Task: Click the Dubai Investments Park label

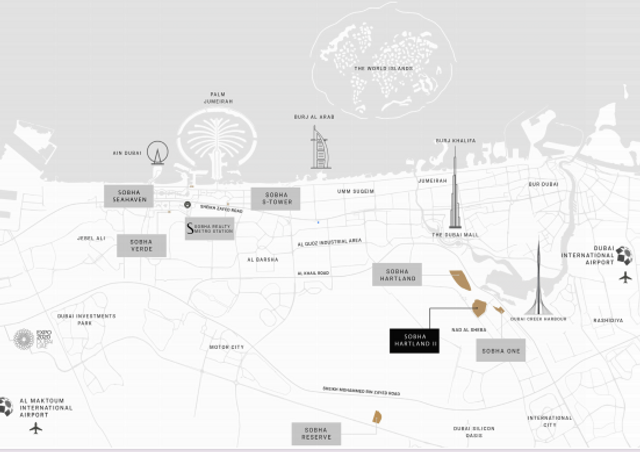Action: click(x=87, y=320)
